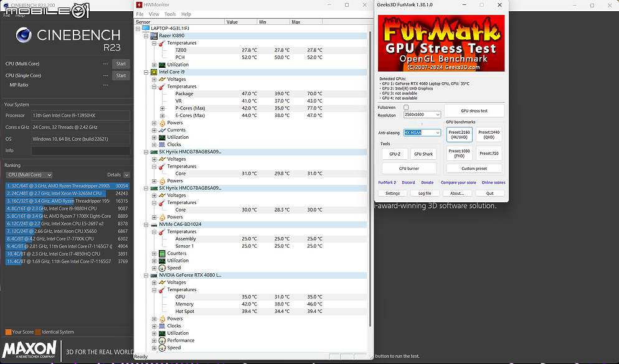This screenshot has width=619, height=364.
Task: Click the HWMonitor lightning title bar icon
Action: pyautogui.click(x=139, y=5)
